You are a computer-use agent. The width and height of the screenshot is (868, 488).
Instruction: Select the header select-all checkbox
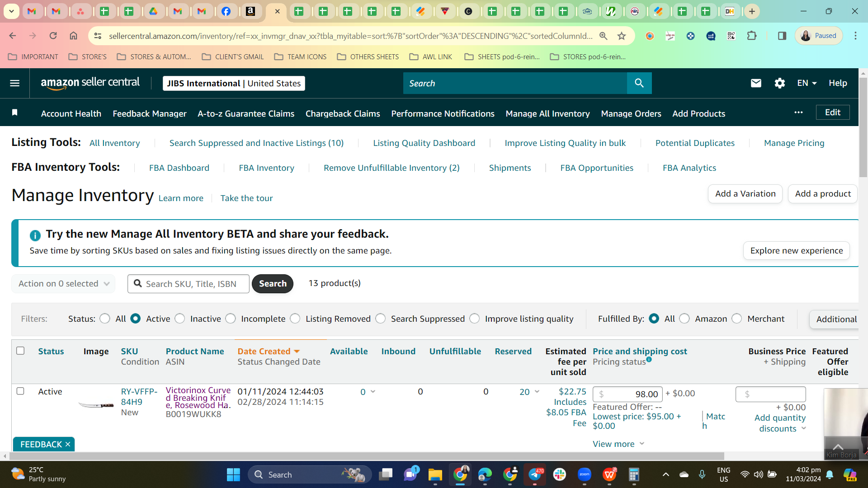tap(20, 351)
